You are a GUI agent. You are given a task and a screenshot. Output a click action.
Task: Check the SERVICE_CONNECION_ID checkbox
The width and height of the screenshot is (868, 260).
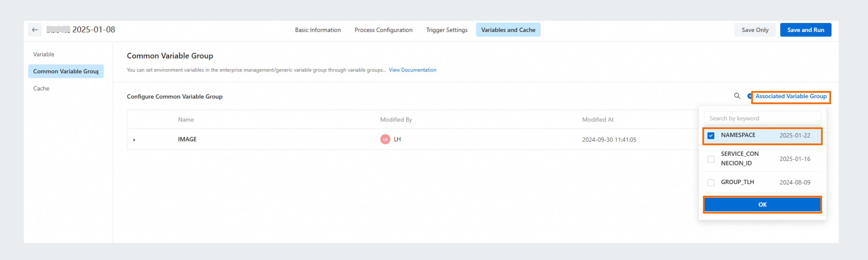coord(711,159)
